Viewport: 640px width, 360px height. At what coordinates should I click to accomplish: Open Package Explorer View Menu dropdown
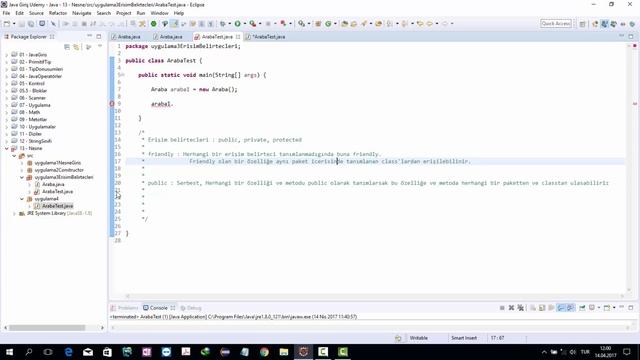[100, 47]
